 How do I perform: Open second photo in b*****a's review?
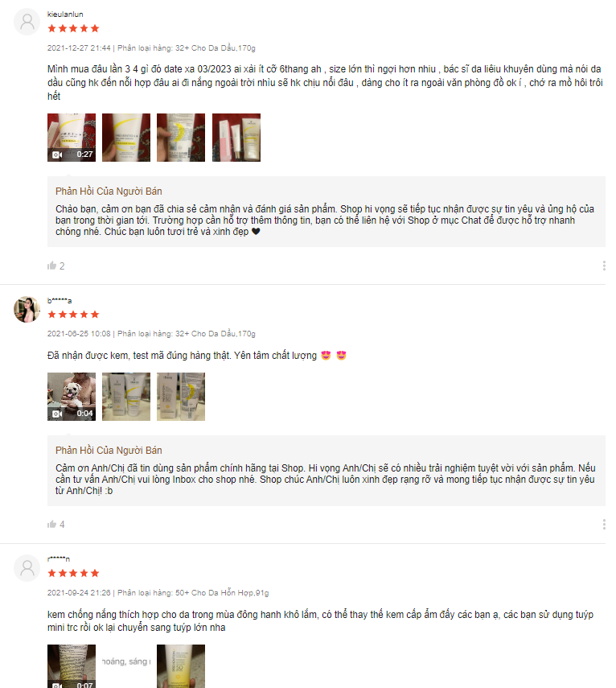click(126, 397)
